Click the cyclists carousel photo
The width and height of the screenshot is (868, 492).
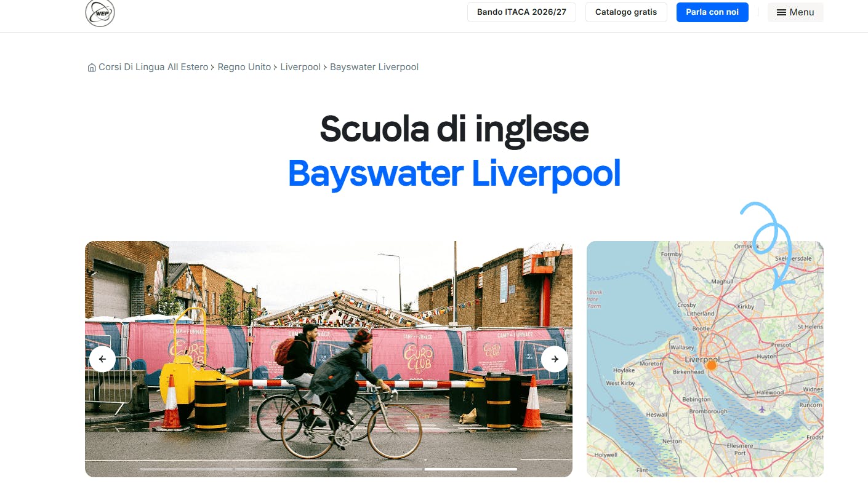pyautogui.click(x=329, y=359)
